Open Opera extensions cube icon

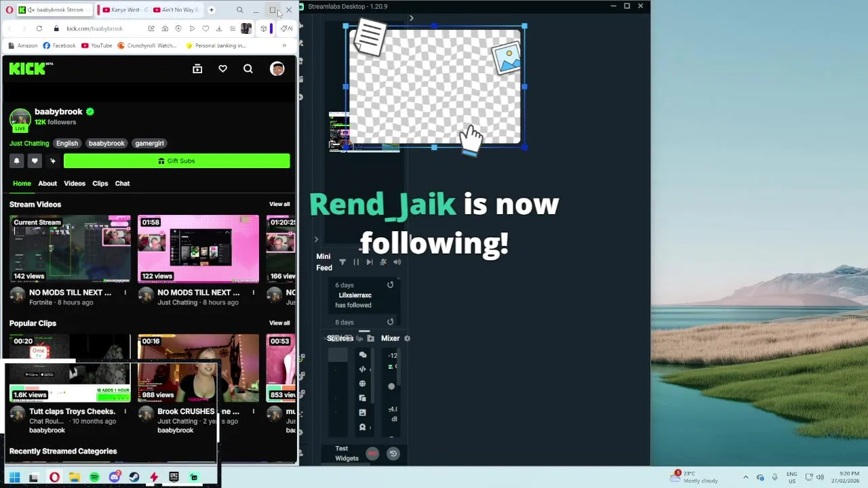click(264, 28)
